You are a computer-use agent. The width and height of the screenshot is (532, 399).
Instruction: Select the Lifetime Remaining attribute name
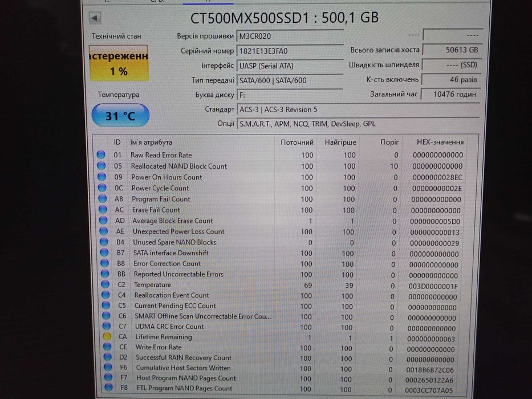pos(164,337)
